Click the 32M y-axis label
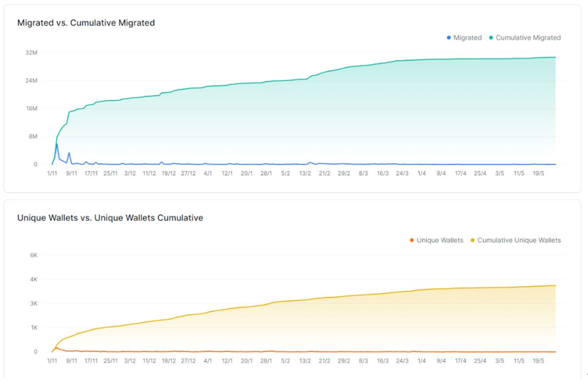Image resolution: width=588 pixels, height=384 pixels. 31,53
